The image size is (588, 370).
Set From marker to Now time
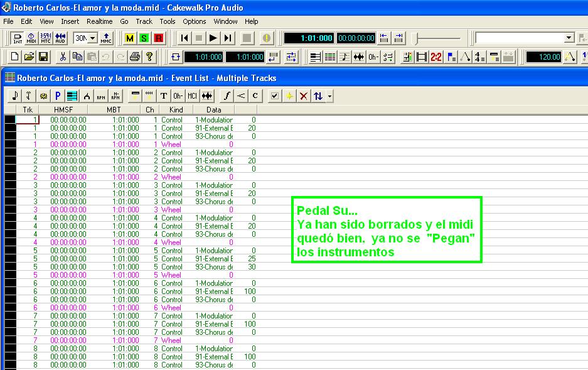pyautogui.click(x=383, y=38)
